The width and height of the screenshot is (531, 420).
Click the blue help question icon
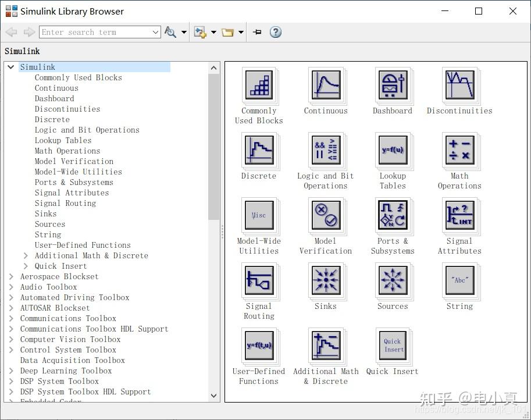pos(276,32)
